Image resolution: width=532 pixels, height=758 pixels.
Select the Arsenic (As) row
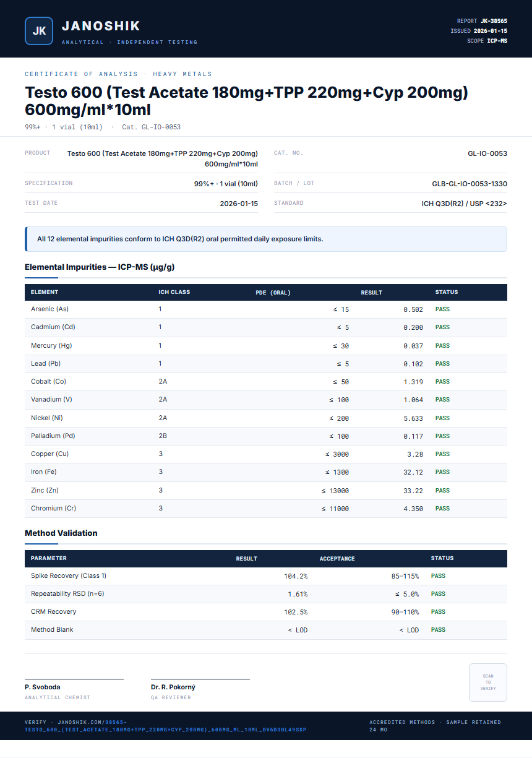[x=266, y=309]
